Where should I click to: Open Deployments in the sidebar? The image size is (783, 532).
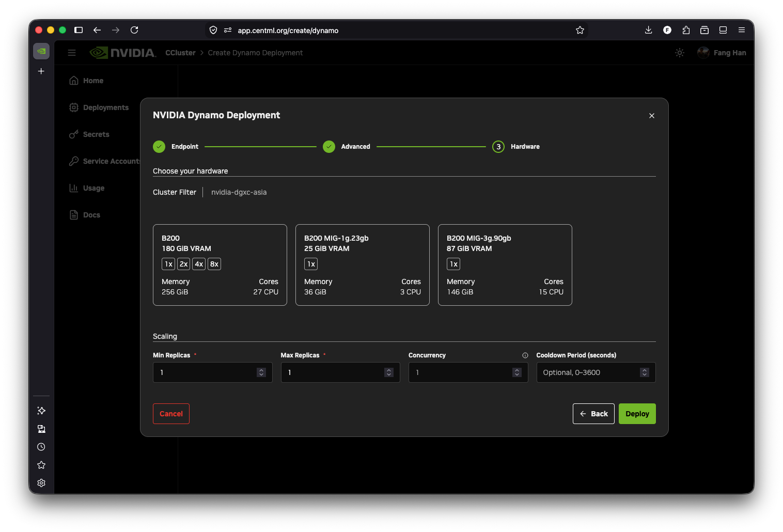pyautogui.click(x=99, y=107)
